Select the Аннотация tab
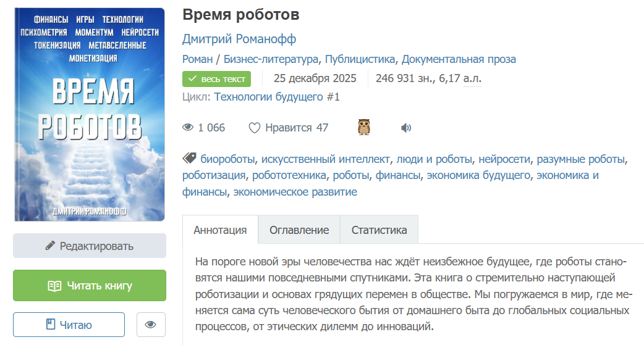Viewport: 644px width, 345px height. coord(220,230)
